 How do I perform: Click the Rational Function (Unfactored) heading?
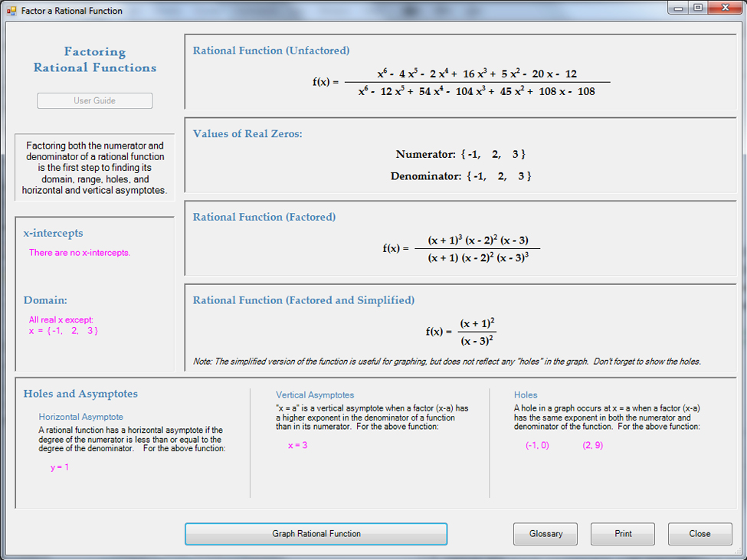click(271, 51)
